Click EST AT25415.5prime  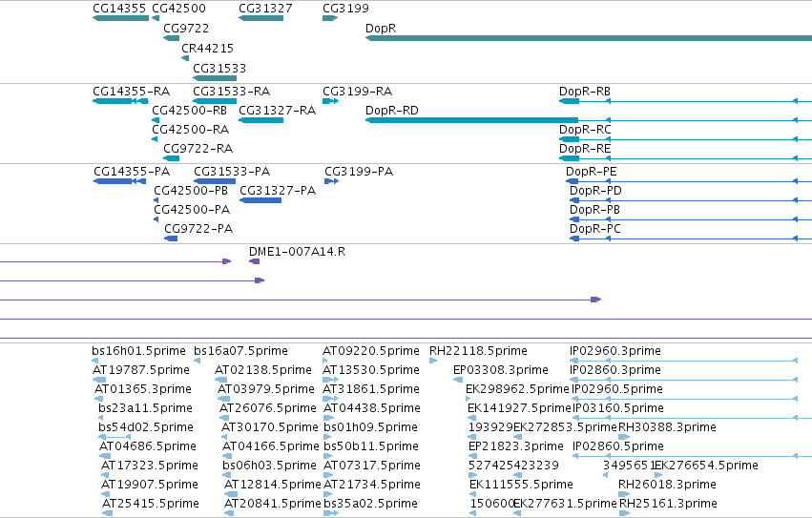pos(151,504)
